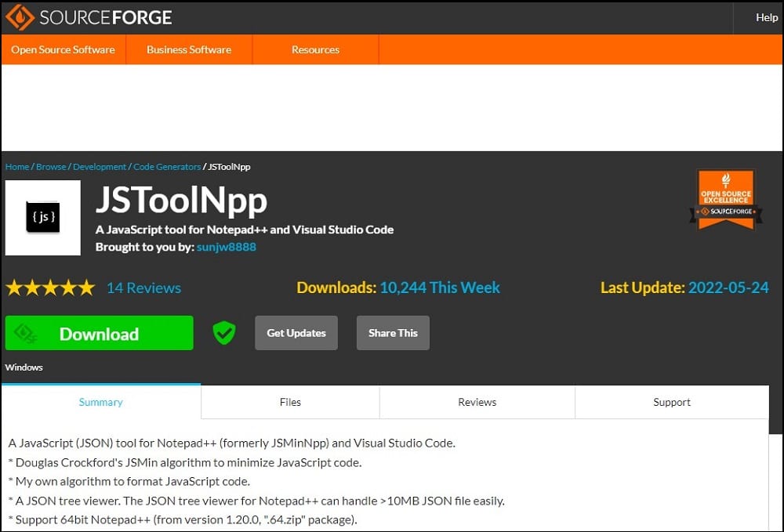This screenshot has height=532, width=784.
Task: Open the Help link
Action: (766, 17)
